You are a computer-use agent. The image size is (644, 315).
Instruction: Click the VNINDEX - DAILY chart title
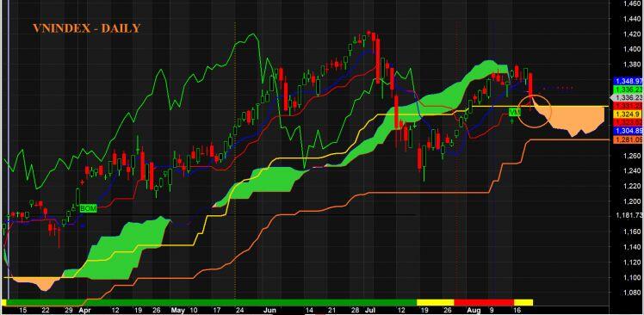pyautogui.click(x=87, y=28)
